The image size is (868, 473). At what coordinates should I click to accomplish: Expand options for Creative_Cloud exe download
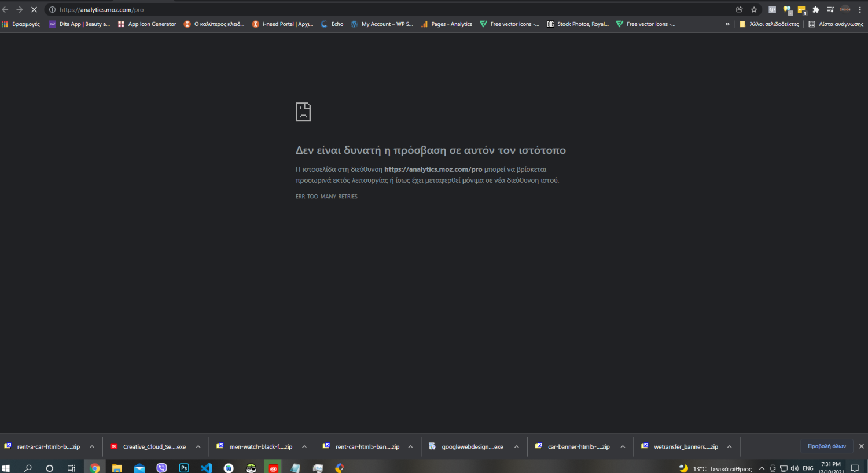(x=198, y=446)
